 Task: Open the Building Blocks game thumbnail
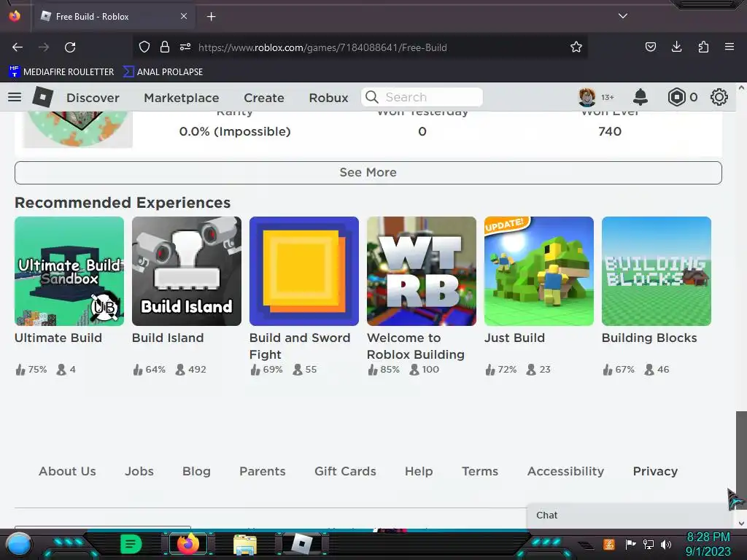point(657,271)
